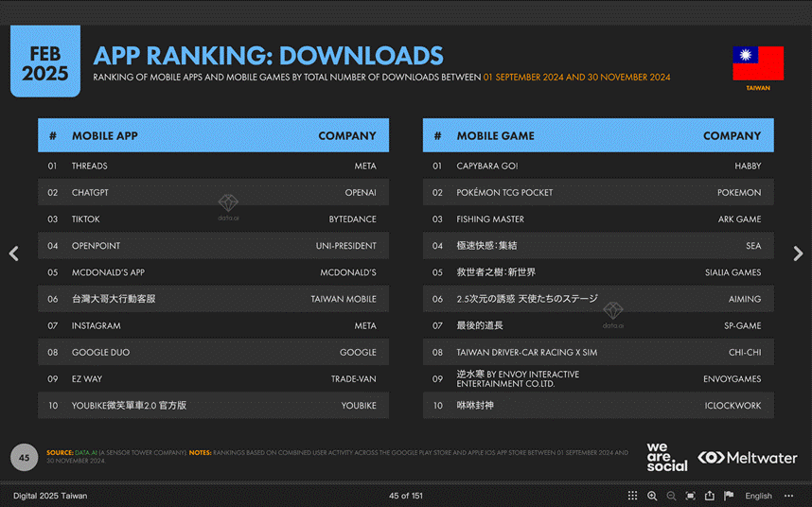Click the page counter 45 of 151

(x=405, y=496)
